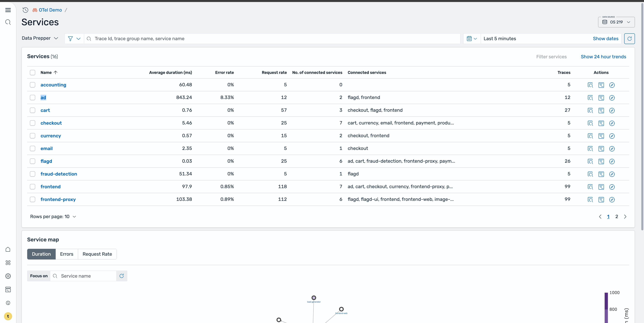Open page 2 of services table
This screenshot has height=323, width=644.
616,217
